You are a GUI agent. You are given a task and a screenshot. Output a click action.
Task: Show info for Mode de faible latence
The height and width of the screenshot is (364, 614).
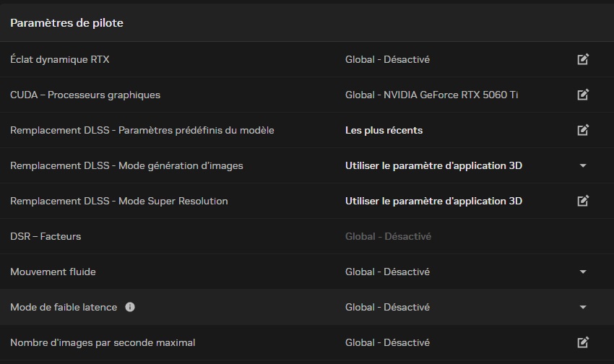(129, 307)
